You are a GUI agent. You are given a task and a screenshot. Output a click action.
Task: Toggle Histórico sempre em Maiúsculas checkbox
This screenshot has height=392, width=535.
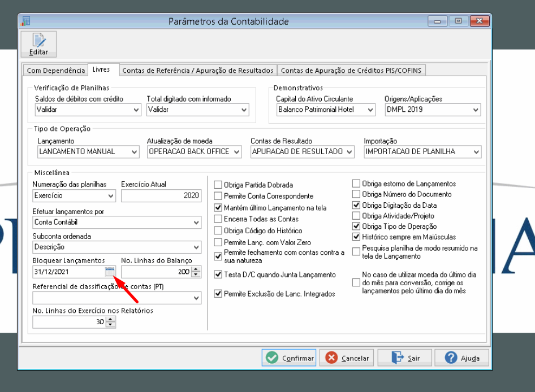[356, 237]
